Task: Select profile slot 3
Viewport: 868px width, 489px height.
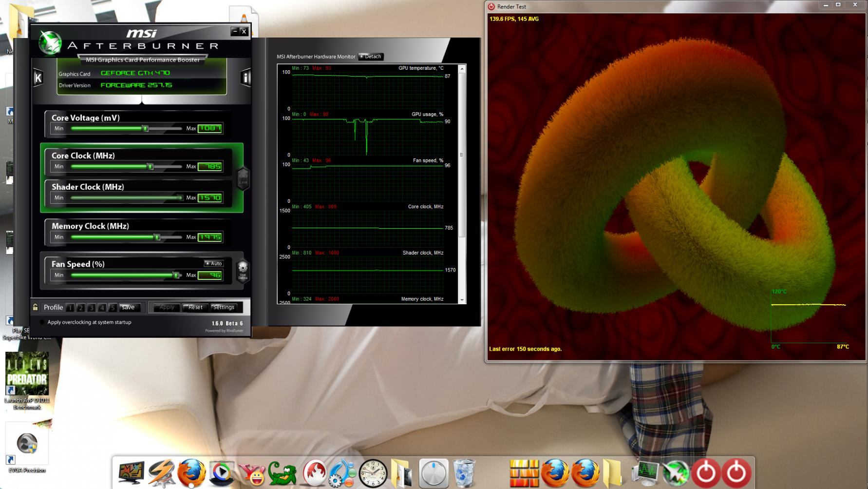Action: 91,308
